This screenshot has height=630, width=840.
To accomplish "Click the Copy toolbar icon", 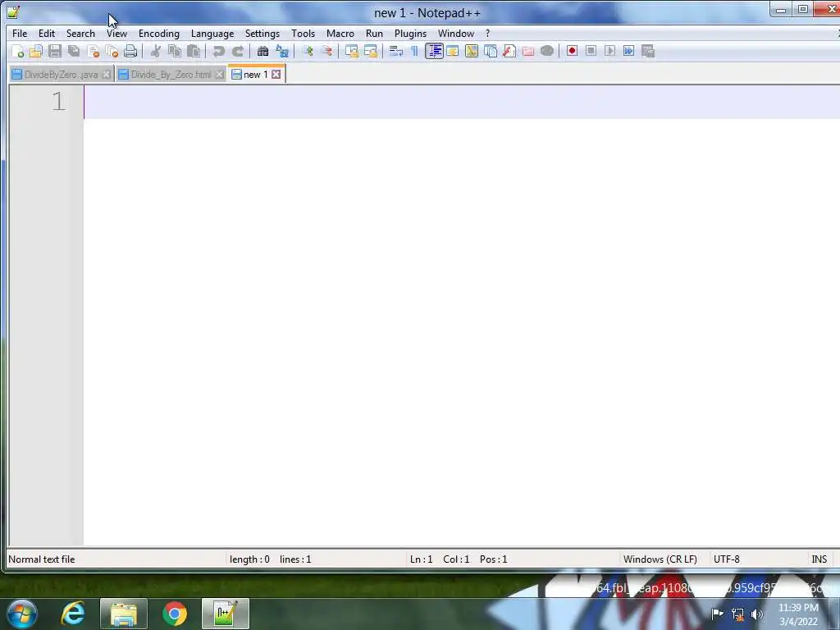I will (x=175, y=52).
